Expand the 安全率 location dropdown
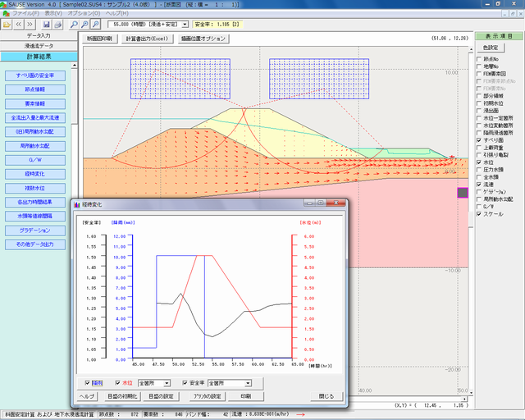525x420 pixels. [x=246, y=382]
